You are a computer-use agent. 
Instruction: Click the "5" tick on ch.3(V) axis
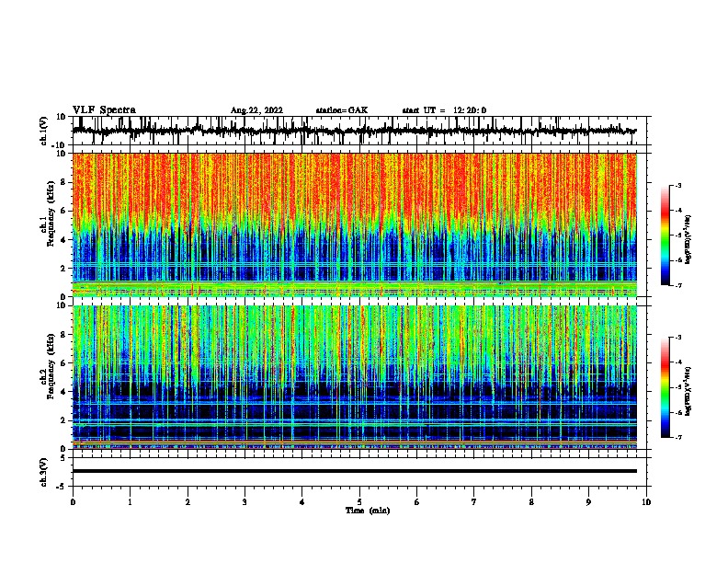click(x=63, y=458)
